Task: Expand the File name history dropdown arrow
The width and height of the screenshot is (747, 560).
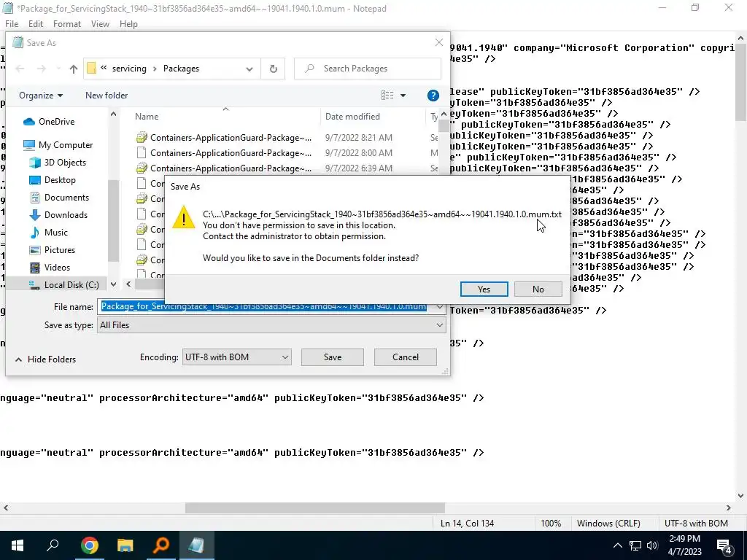Action: (x=439, y=307)
